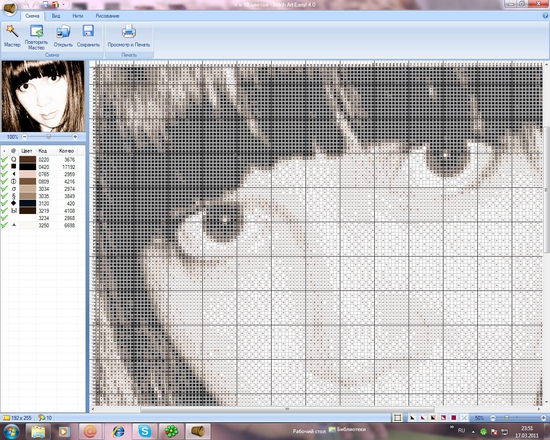Click the Кол-во column header

[x=66, y=151]
